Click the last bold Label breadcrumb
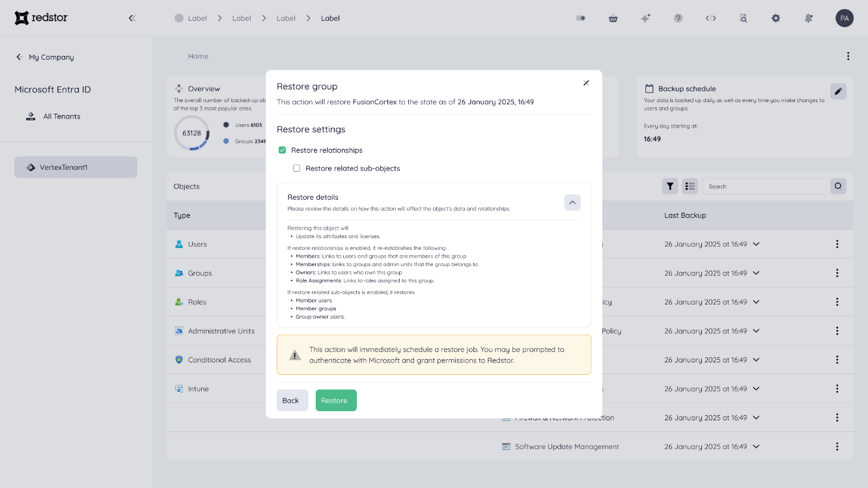The image size is (868, 488). click(330, 18)
